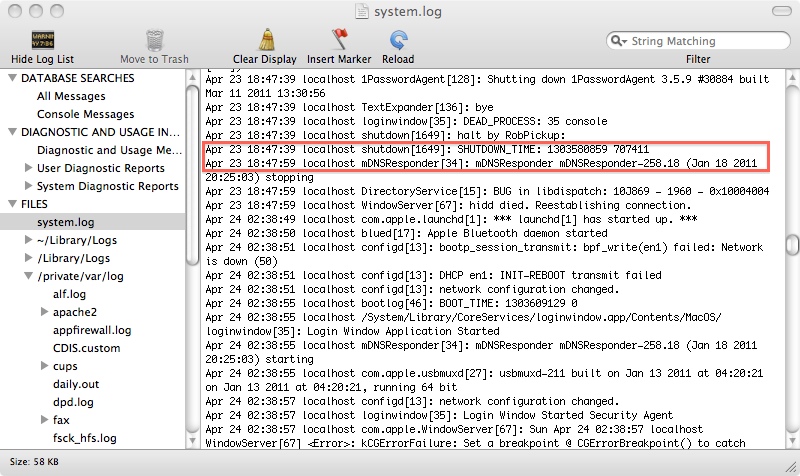
Task: Click the Size: 58 KB status text
Action: click(34, 462)
